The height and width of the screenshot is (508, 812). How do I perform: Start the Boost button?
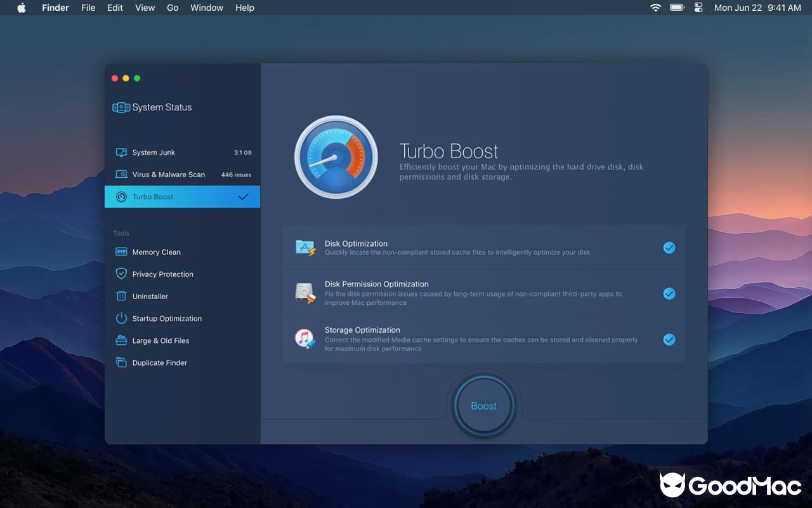[484, 406]
